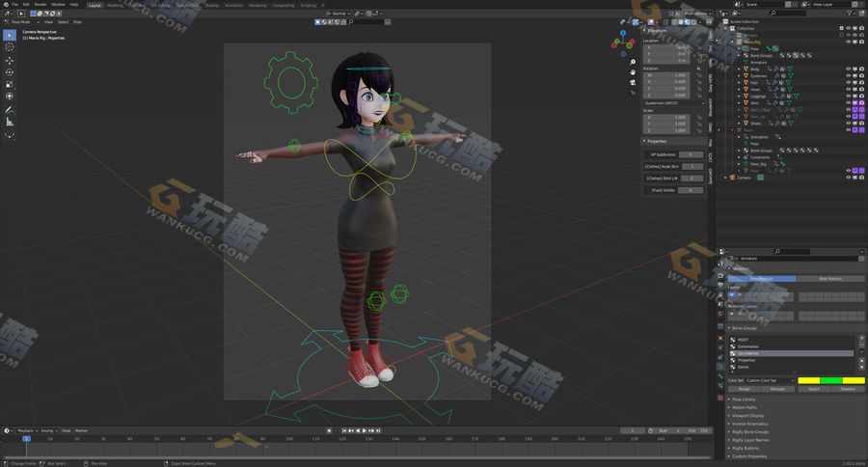Switch to the Scripting workspace tab
Image resolution: width=868 pixels, height=467 pixels.
tap(308, 5)
